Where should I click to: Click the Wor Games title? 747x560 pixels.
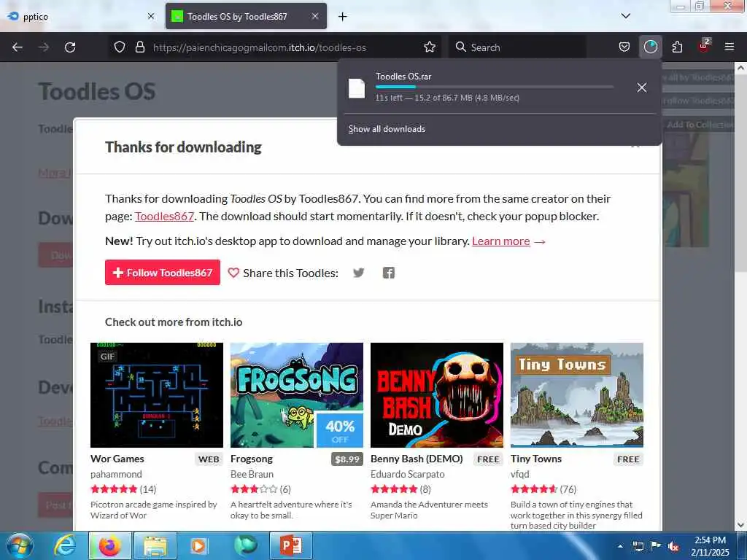(117, 459)
